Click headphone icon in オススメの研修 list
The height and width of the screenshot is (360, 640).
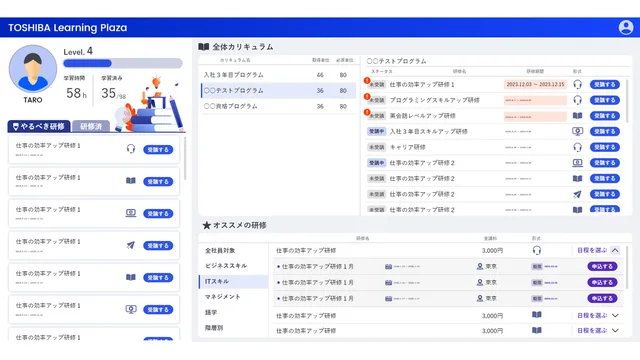[x=537, y=250]
